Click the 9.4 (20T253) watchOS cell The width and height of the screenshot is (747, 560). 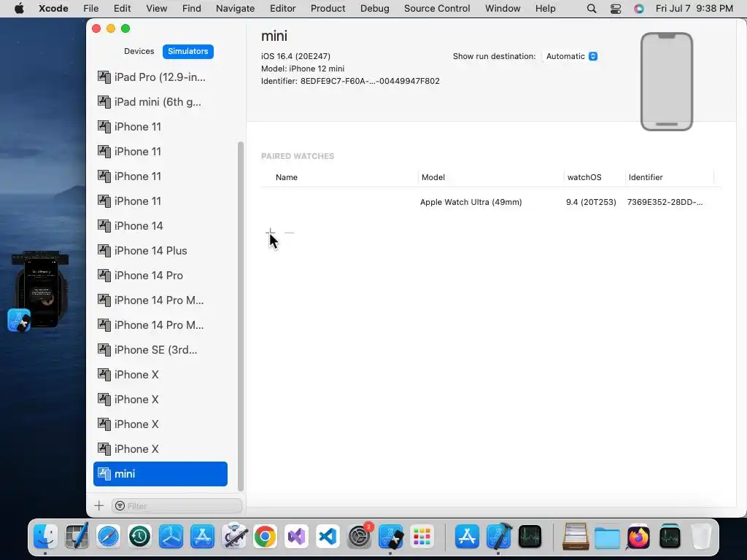[591, 202]
